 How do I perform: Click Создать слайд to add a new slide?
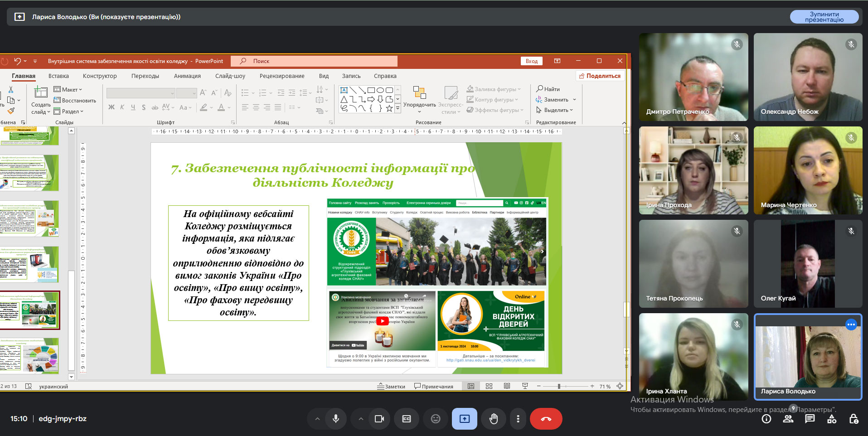41,100
